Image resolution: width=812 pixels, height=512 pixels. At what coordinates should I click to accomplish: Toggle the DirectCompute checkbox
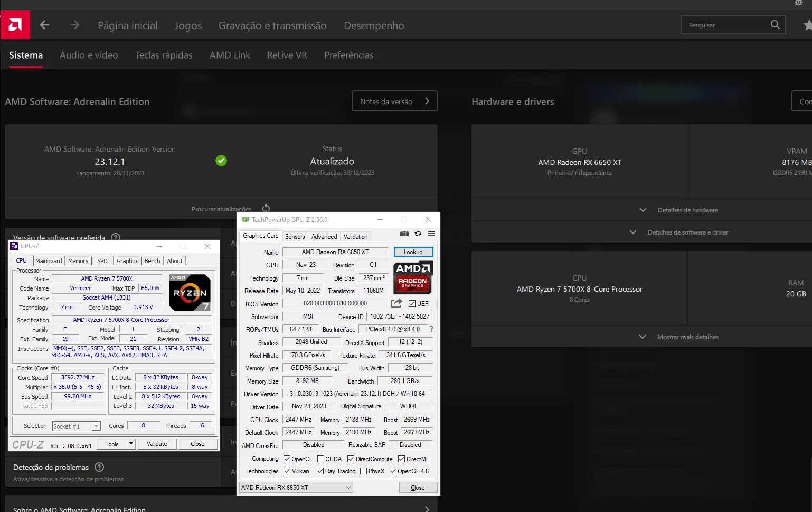(351, 459)
